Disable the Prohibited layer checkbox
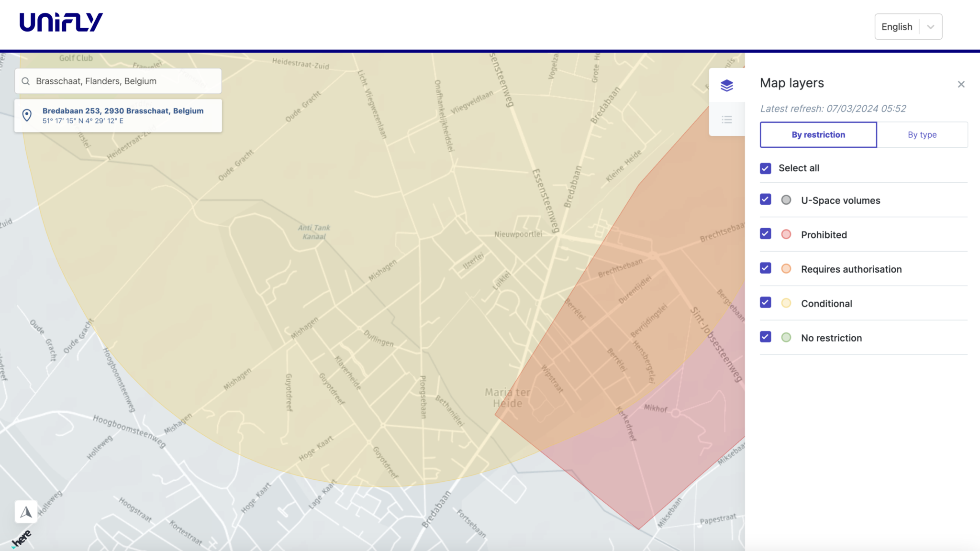This screenshot has height=551, width=980. point(766,234)
